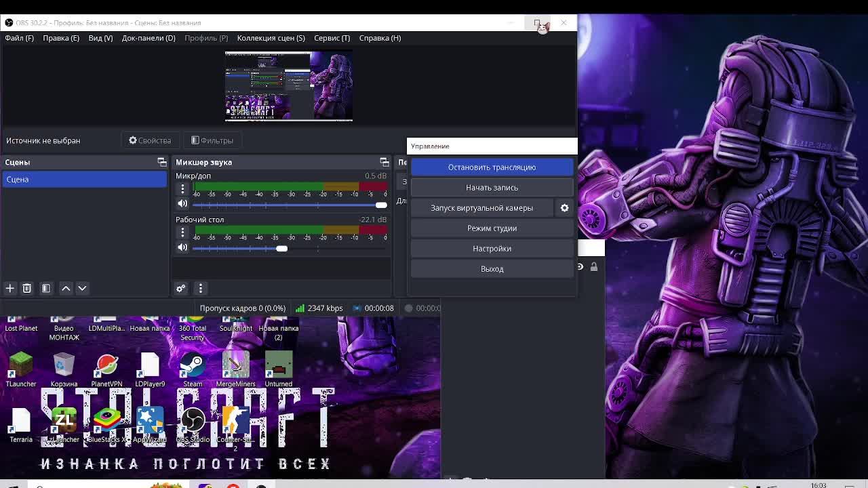The width and height of the screenshot is (868, 488).
Task: Select Soul Knight desktop icon
Action: [x=235, y=325]
